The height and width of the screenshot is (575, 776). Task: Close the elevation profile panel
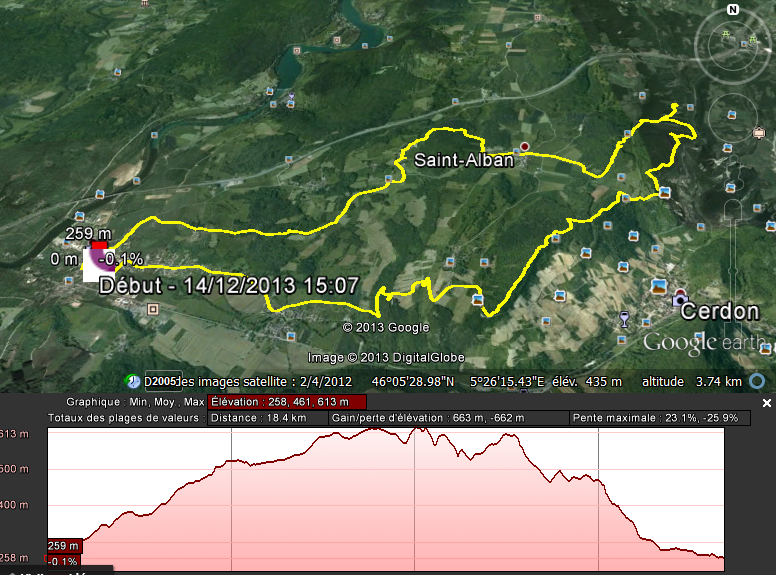767,403
